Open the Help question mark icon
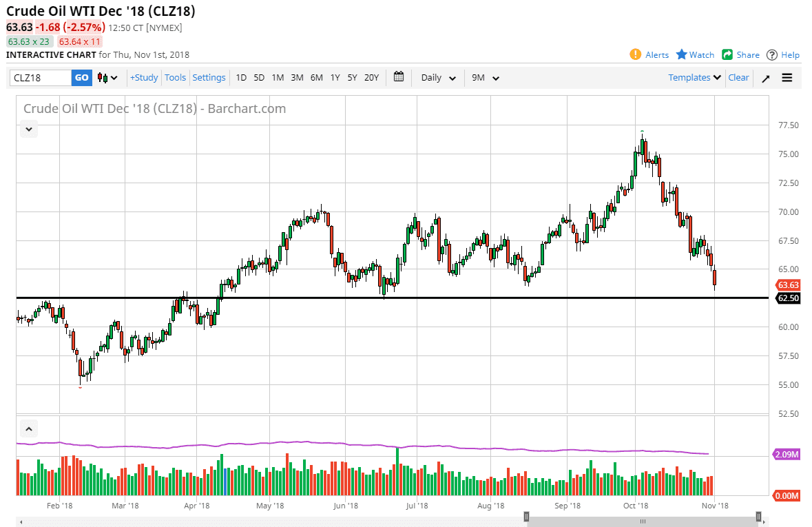812x527 pixels. click(772, 54)
